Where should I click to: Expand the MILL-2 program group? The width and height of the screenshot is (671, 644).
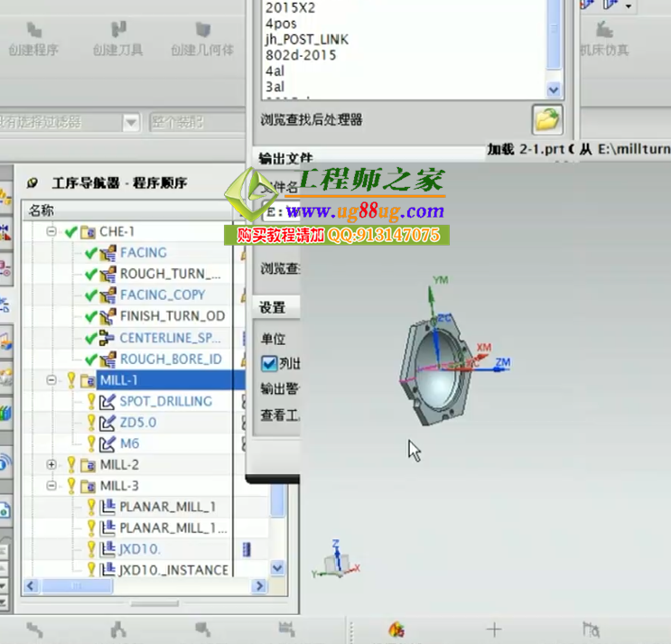coord(51,464)
